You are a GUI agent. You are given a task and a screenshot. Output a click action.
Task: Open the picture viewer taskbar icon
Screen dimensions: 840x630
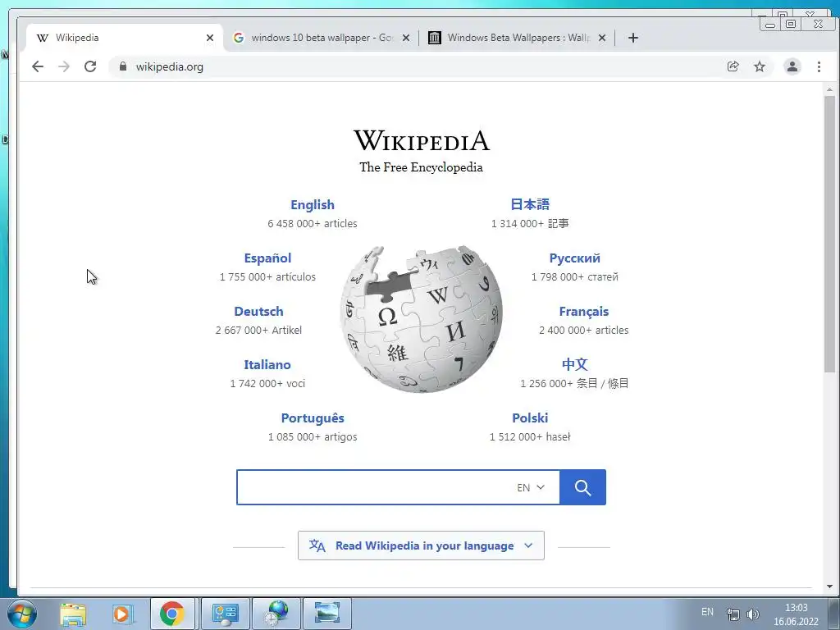click(327, 614)
